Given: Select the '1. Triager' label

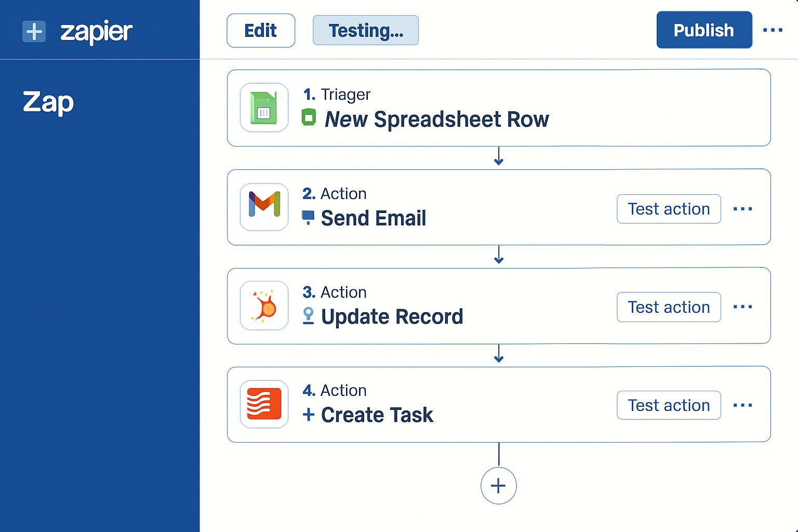Looking at the screenshot, I should point(337,95).
